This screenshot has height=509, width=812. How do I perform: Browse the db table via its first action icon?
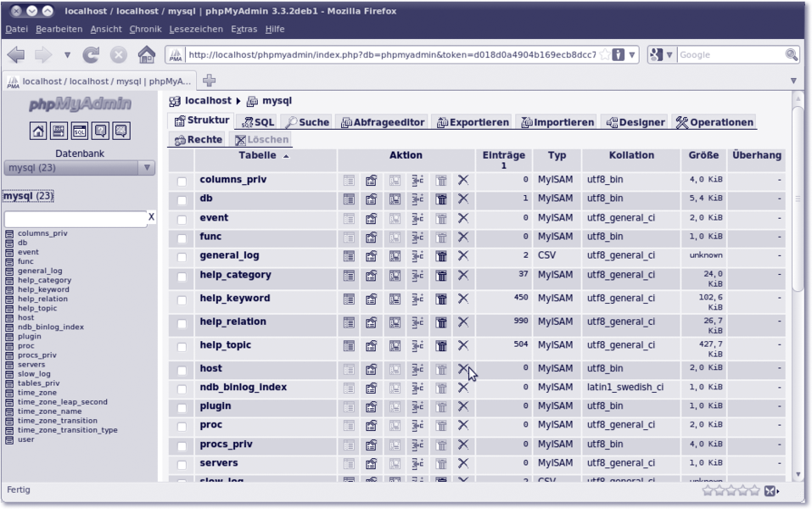pyautogui.click(x=349, y=199)
